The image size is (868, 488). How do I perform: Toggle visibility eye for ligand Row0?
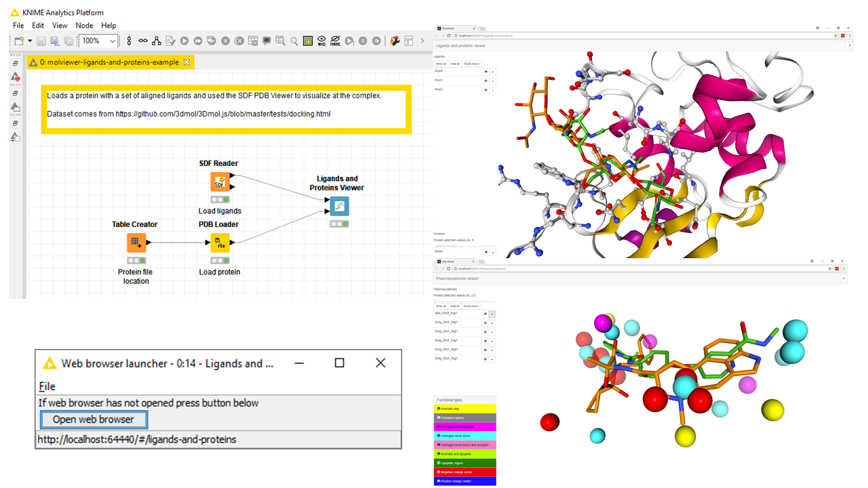pos(486,71)
